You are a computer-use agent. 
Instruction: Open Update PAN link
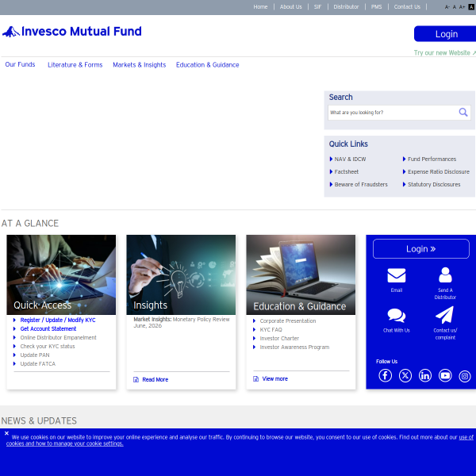click(35, 355)
